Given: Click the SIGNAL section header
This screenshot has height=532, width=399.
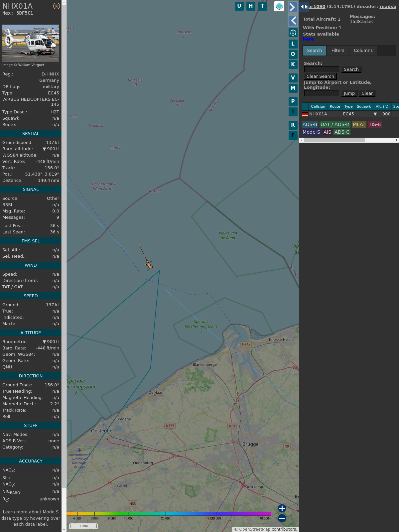Looking at the screenshot, I should pos(31,190).
